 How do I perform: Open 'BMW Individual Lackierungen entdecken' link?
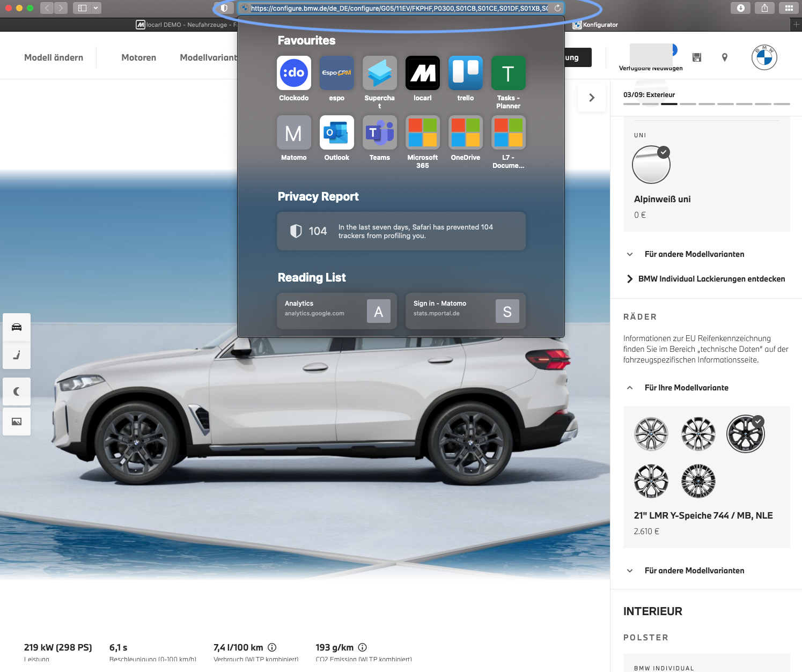(x=711, y=279)
